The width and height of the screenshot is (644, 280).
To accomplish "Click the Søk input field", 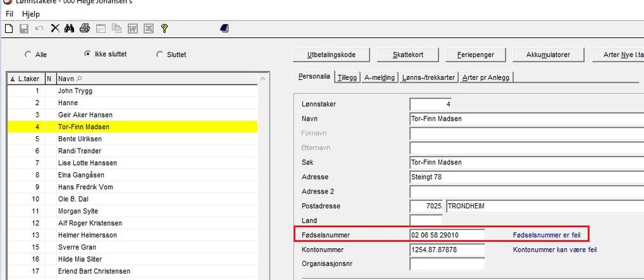I will click(527, 163).
